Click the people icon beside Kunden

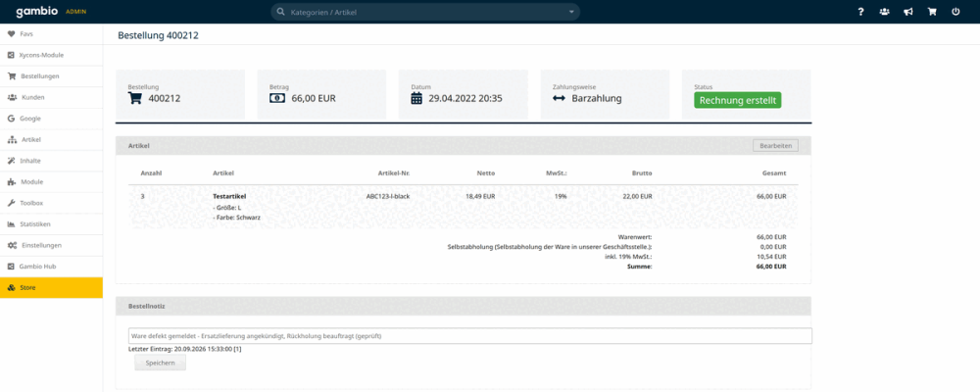11,98
